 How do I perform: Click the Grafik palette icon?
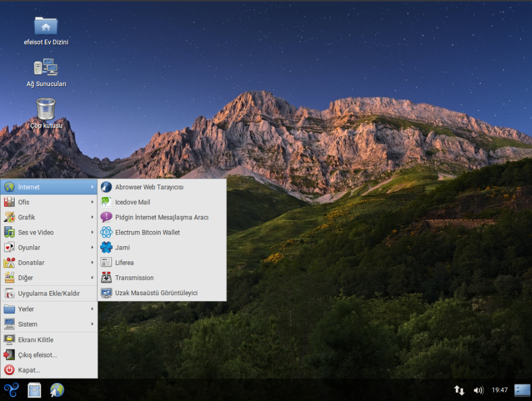tap(9, 217)
